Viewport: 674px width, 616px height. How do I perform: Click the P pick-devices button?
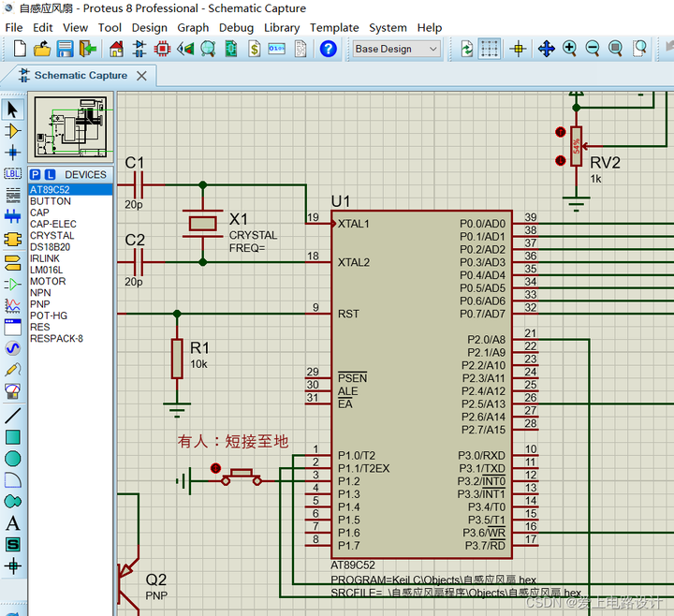[x=36, y=175]
